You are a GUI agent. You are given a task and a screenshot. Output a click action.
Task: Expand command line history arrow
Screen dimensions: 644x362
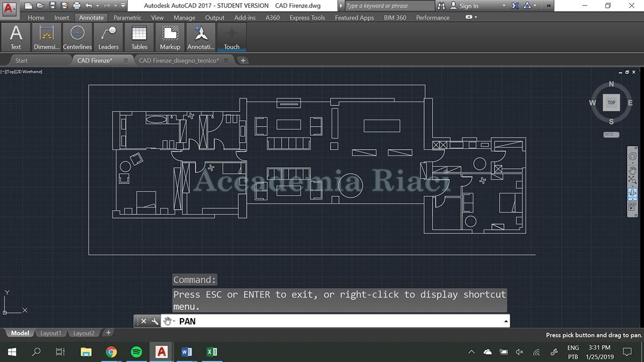tap(506, 321)
